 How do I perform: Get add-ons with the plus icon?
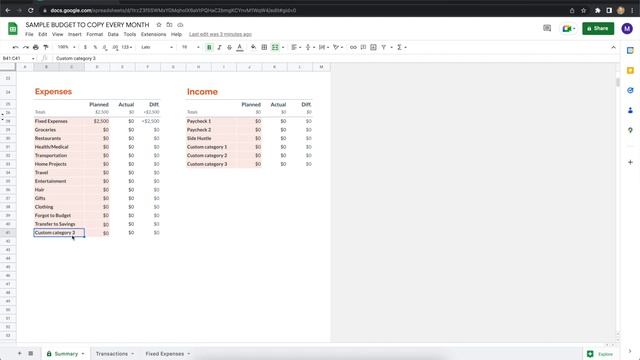(x=630, y=162)
